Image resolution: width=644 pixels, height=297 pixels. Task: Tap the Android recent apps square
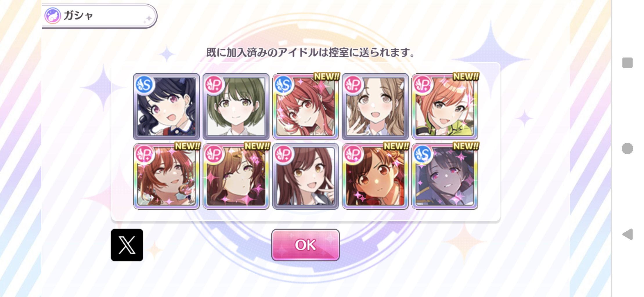(x=627, y=63)
